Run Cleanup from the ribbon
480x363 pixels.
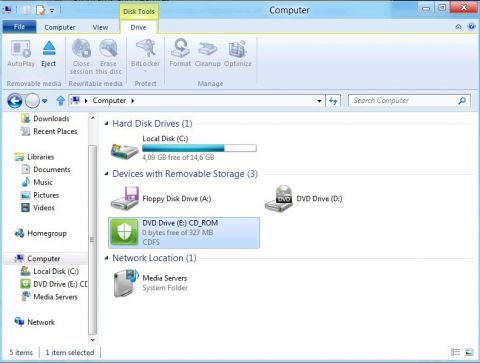tap(208, 53)
